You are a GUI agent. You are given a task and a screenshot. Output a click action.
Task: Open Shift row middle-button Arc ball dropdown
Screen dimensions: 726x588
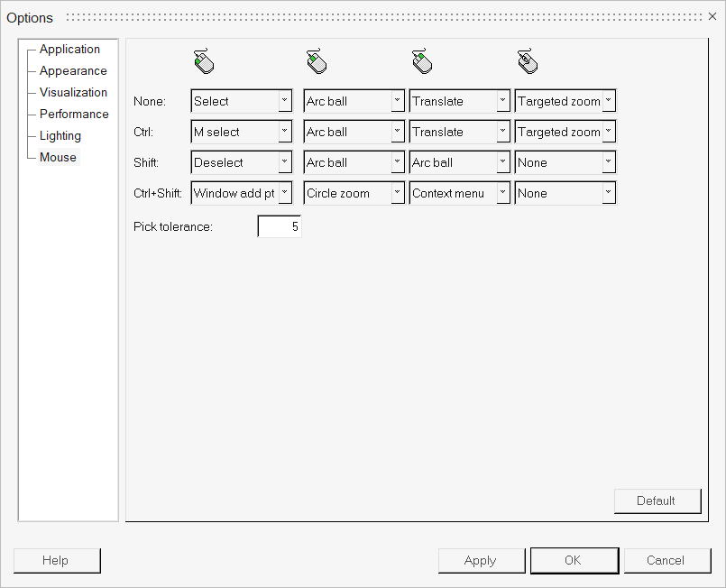tap(354, 162)
